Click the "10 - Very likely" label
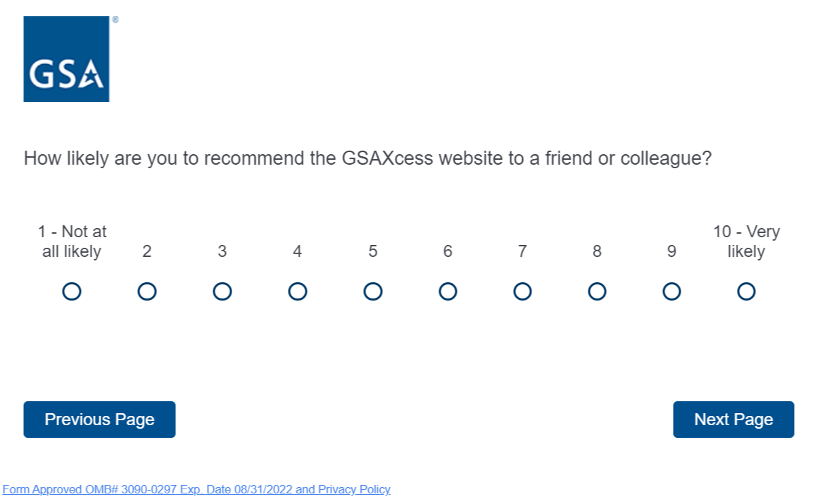The width and height of the screenshot is (820, 504). [746, 241]
